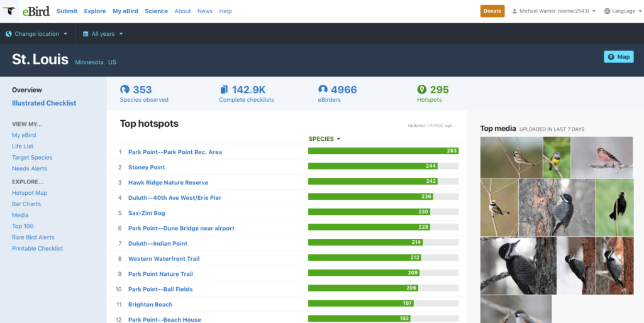This screenshot has width=644, height=323.
Task: Open the Needs Alerts link
Action: 30,168
